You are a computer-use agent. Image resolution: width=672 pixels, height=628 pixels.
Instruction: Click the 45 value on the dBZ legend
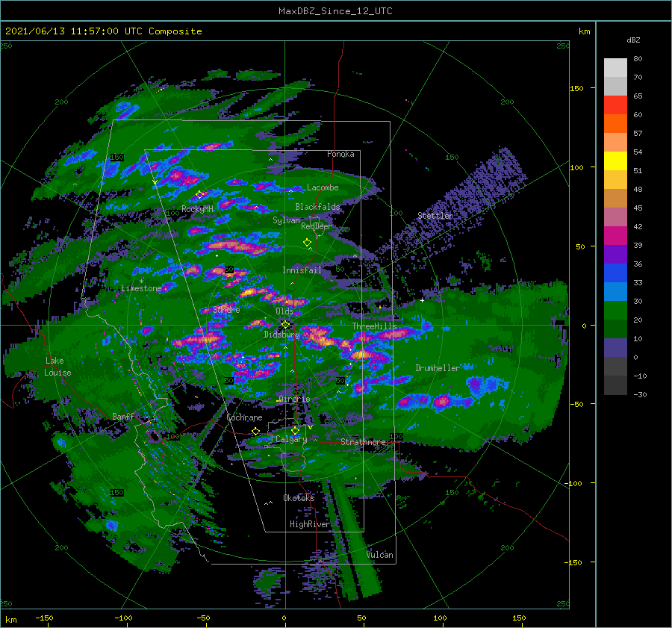pos(638,208)
